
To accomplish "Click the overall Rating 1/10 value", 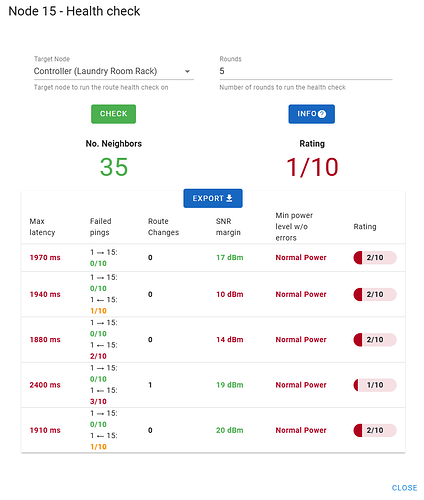I will tap(312, 167).
